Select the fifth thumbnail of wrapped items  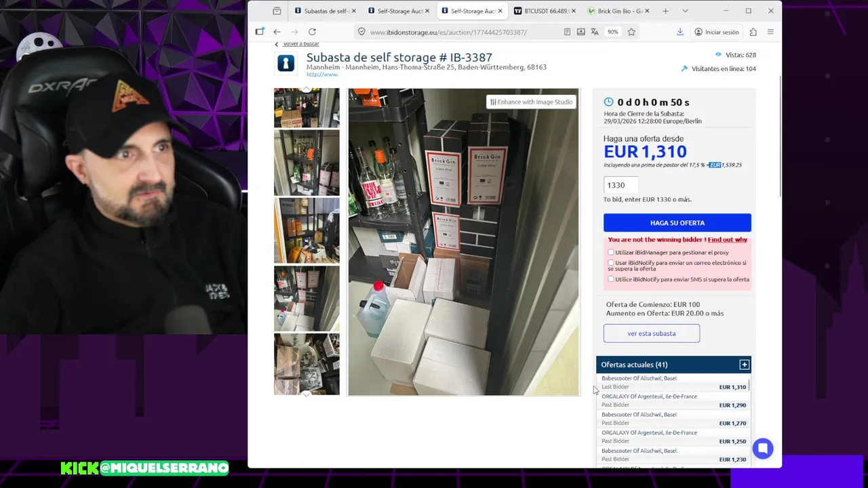click(307, 363)
